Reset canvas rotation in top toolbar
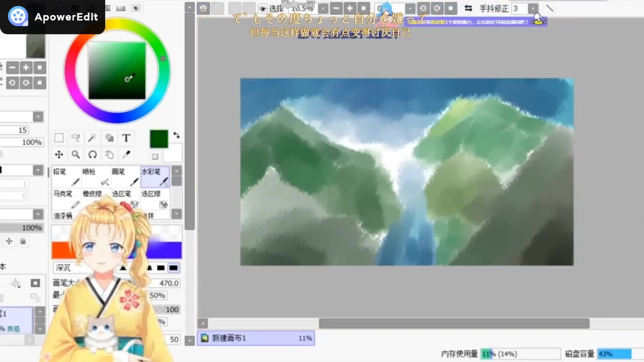This screenshot has height=362, width=644. pos(451,8)
